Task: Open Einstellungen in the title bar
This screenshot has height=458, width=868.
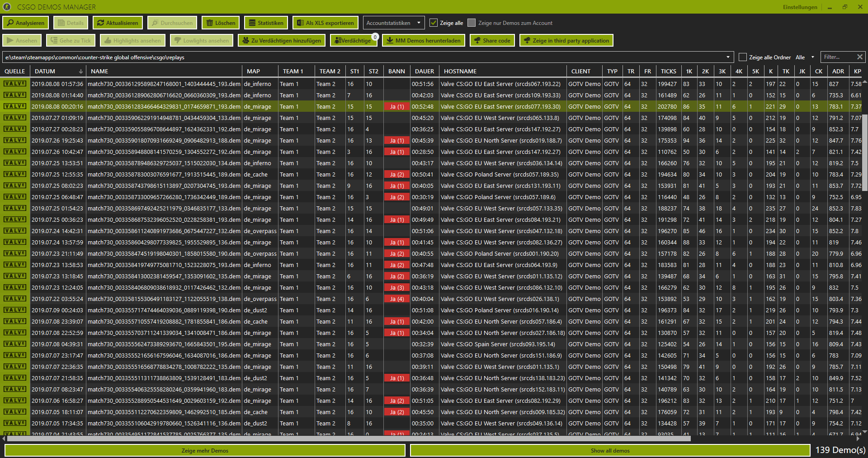Action: coord(800,7)
